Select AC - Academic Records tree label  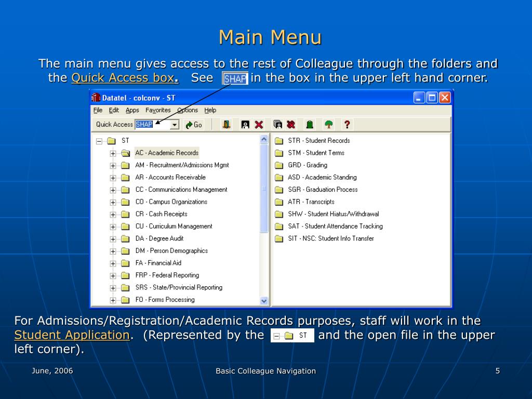coord(167,153)
